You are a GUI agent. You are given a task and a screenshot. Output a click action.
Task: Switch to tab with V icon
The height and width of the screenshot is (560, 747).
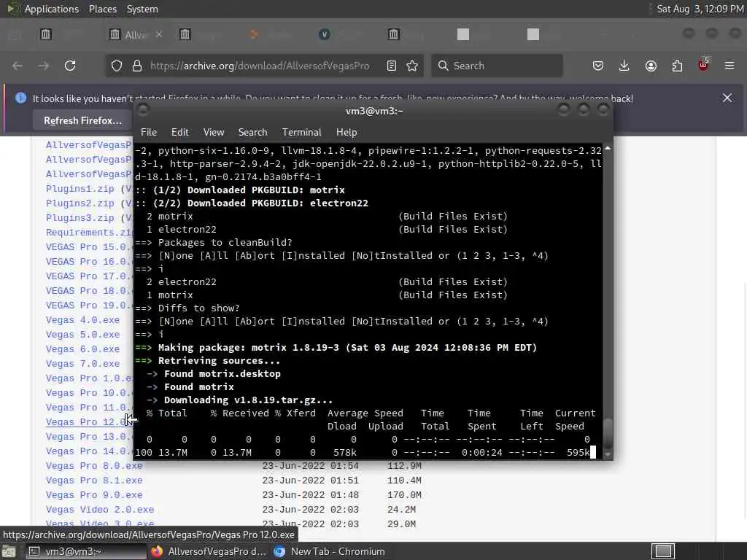[x=325, y=34]
